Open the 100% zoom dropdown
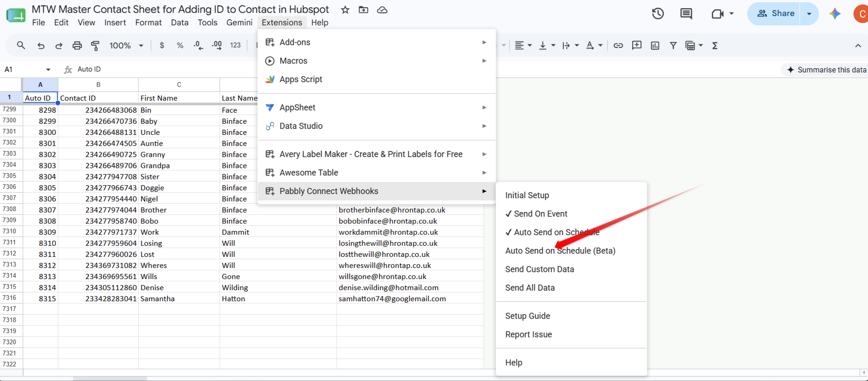The height and width of the screenshot is (381, 868). [126, 45]
